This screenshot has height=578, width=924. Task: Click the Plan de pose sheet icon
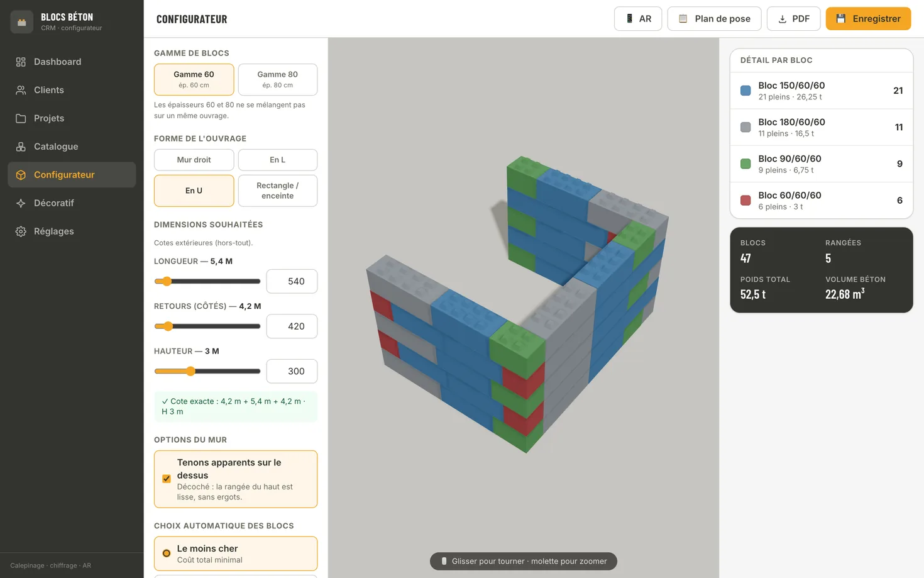(683, 19)
